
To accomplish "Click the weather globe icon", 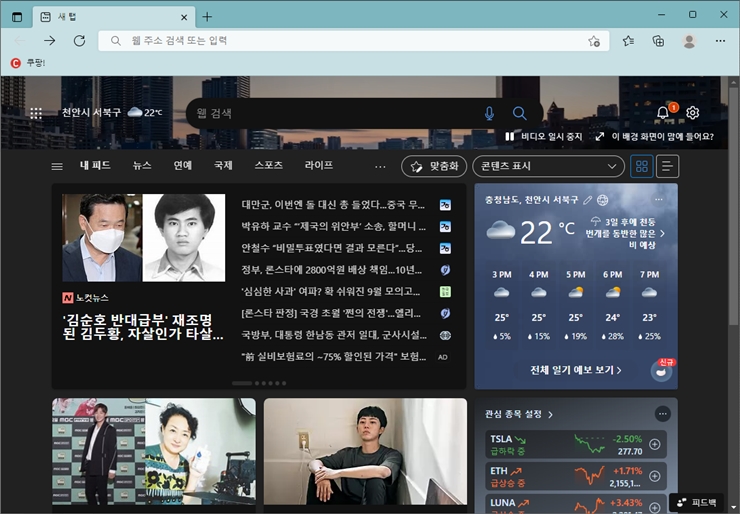I will [x=603, y=200].
